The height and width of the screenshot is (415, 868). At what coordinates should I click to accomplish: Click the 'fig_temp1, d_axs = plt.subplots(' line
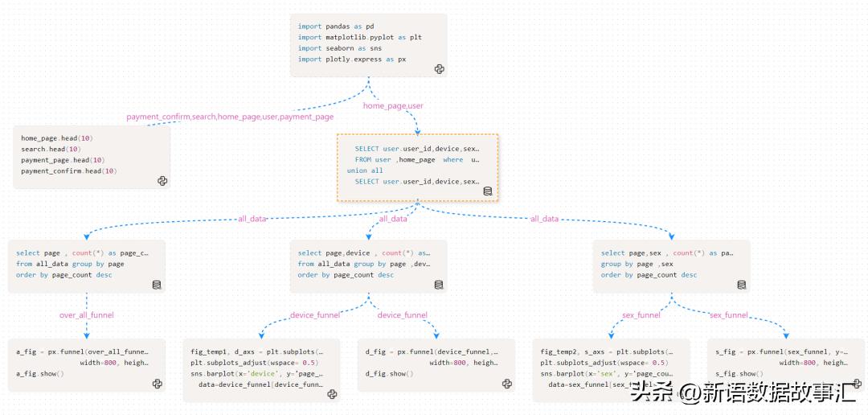257,351
